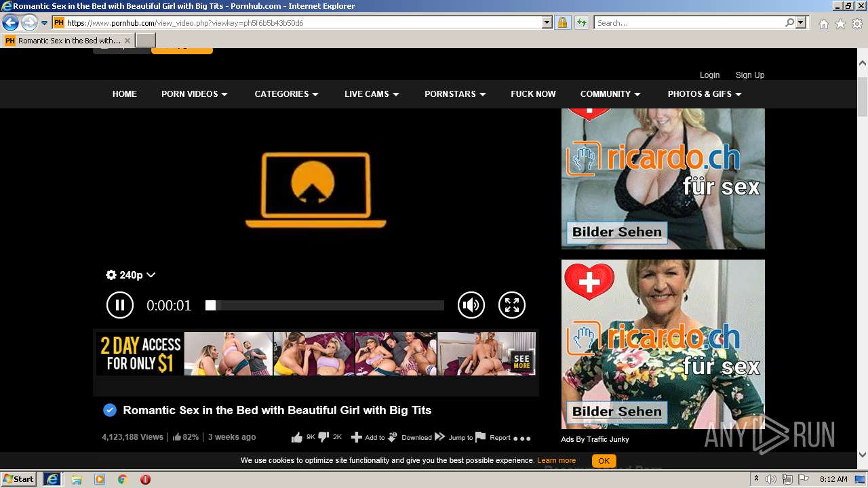Open a new blank tab

[x=146, y=41]
